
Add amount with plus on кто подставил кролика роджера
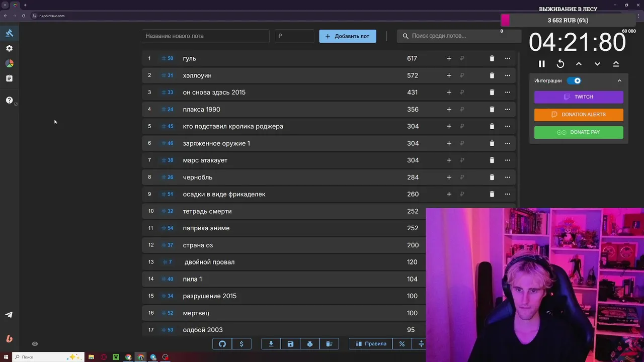tap(449, 126)
